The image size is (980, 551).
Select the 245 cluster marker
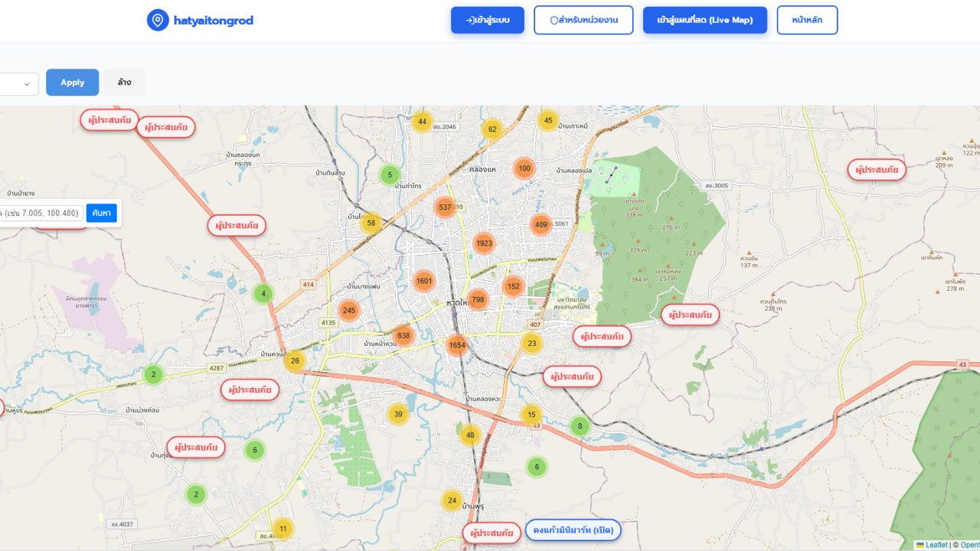(x=349, y=310)
